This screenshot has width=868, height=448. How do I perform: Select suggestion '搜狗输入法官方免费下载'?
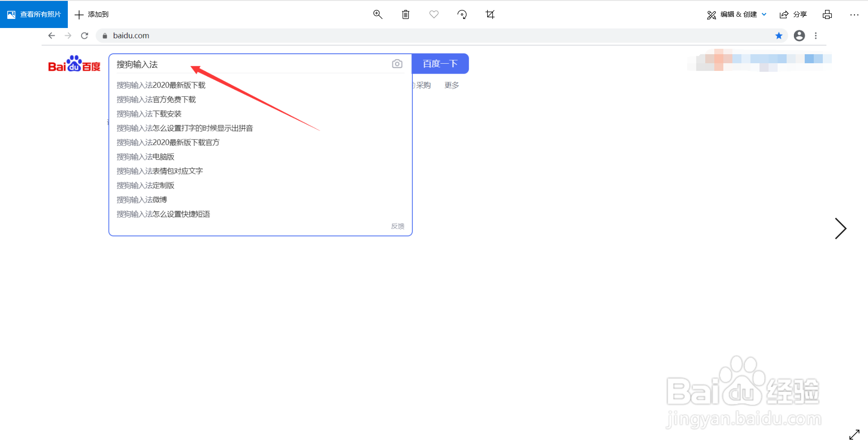[156, 99]
